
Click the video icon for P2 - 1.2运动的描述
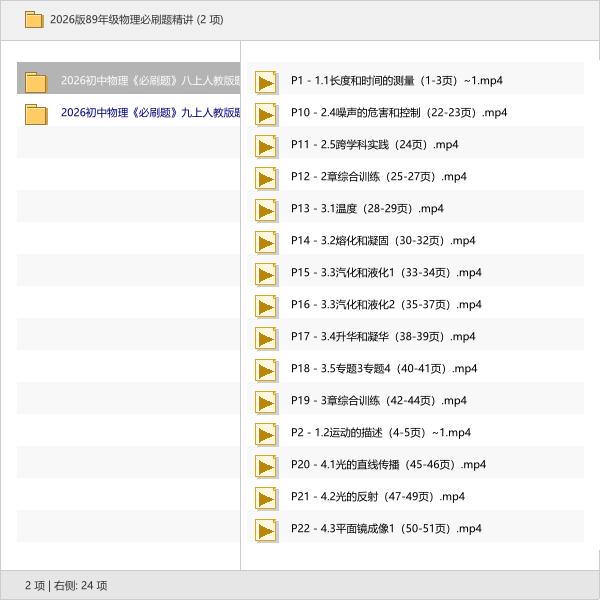(x=266, y=433)
